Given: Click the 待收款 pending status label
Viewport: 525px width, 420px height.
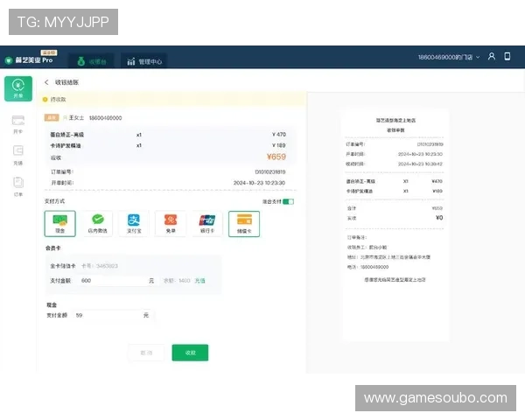Looking at the screenshot, I should coord(59,100).
